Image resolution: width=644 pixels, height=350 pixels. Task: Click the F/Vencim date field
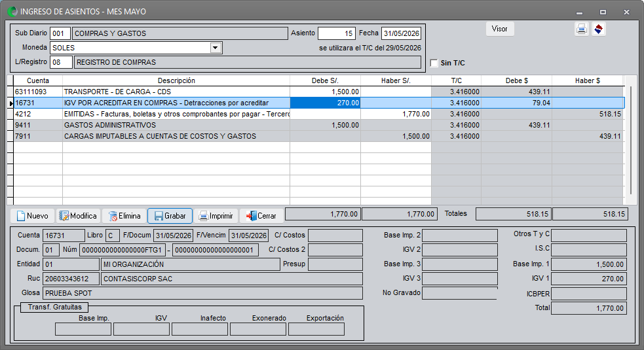[x=248, y=236]
